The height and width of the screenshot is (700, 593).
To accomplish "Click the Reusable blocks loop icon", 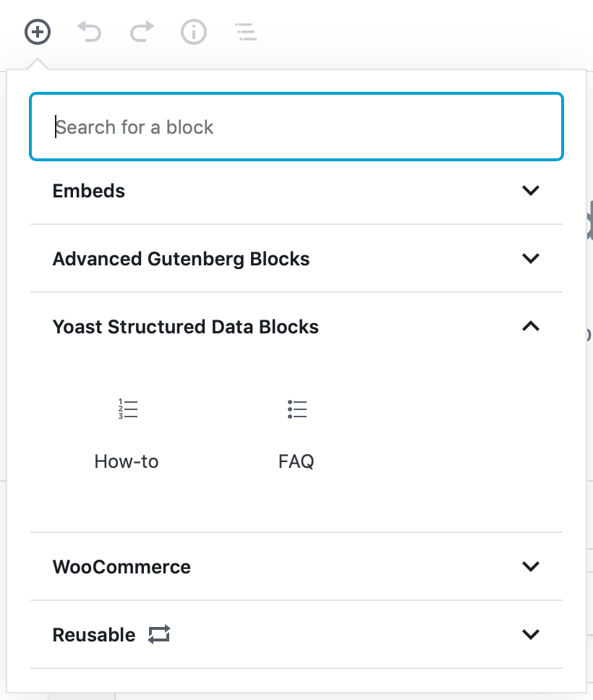I will point(159,634).
